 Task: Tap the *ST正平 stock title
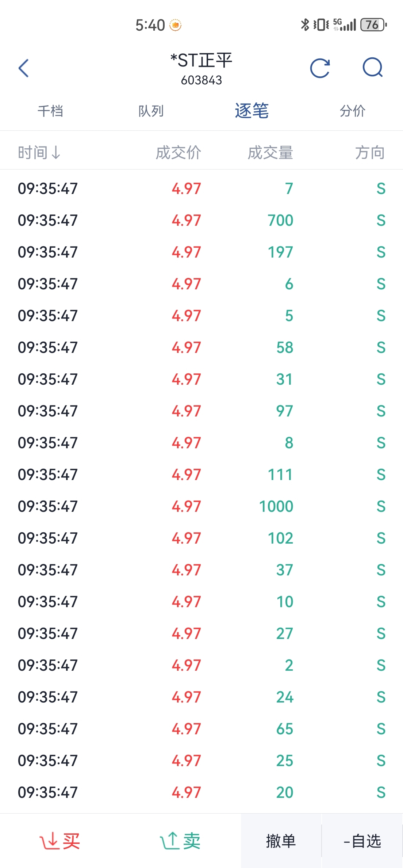tap(201, 61)
